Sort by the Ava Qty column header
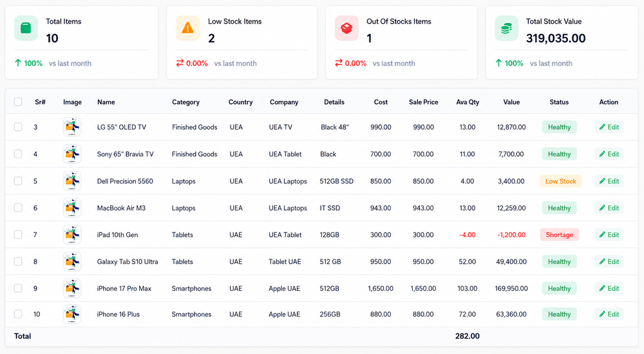 [x=468, y=102]
